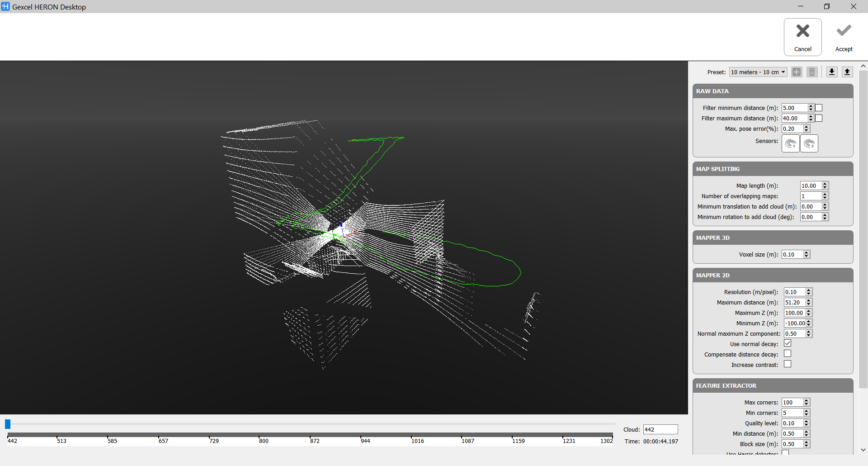Uncheck Use normal decay
The image size is (868, 466).
click(x=788, y=343)
